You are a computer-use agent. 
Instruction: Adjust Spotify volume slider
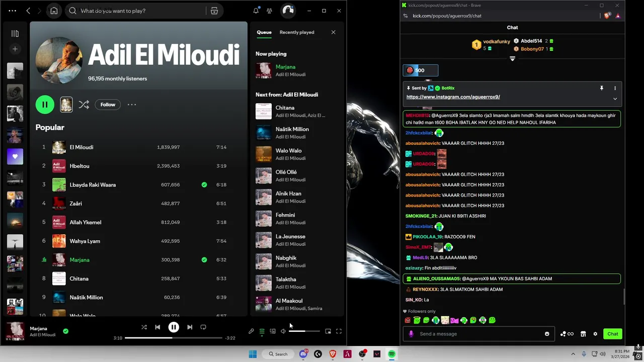[x=304, y=331]
